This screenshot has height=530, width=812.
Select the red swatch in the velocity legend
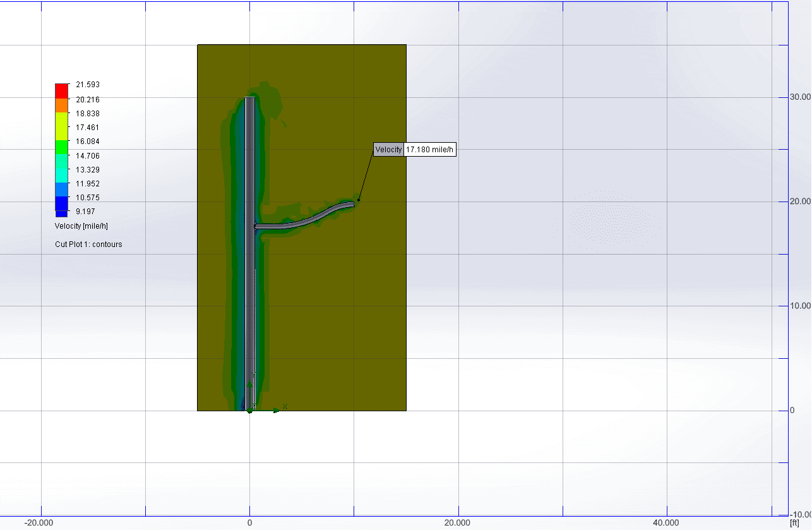61,91
